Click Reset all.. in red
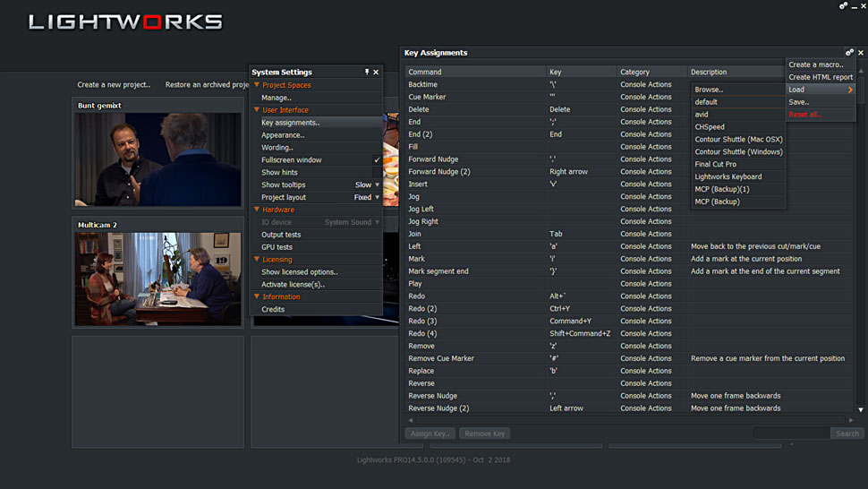868x489 pixels. 804,115
